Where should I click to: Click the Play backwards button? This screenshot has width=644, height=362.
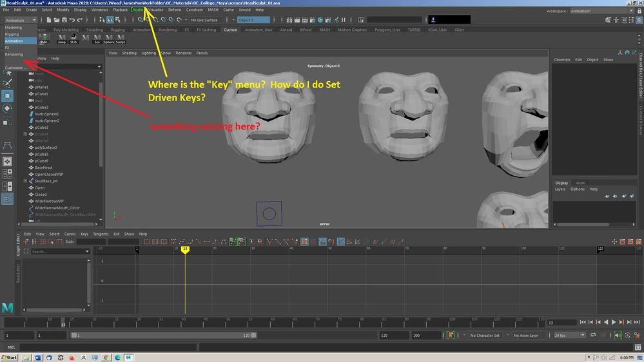click(606, 322)
